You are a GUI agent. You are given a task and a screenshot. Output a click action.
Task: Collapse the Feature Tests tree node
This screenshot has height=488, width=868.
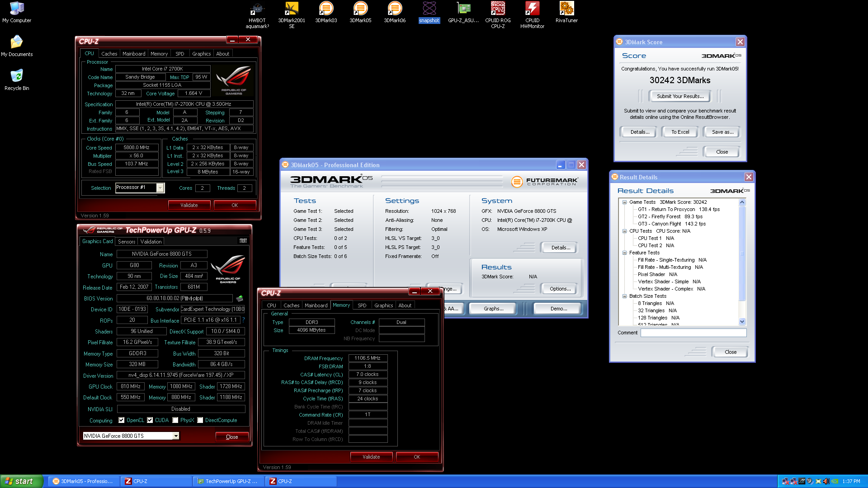coord(624,253)
